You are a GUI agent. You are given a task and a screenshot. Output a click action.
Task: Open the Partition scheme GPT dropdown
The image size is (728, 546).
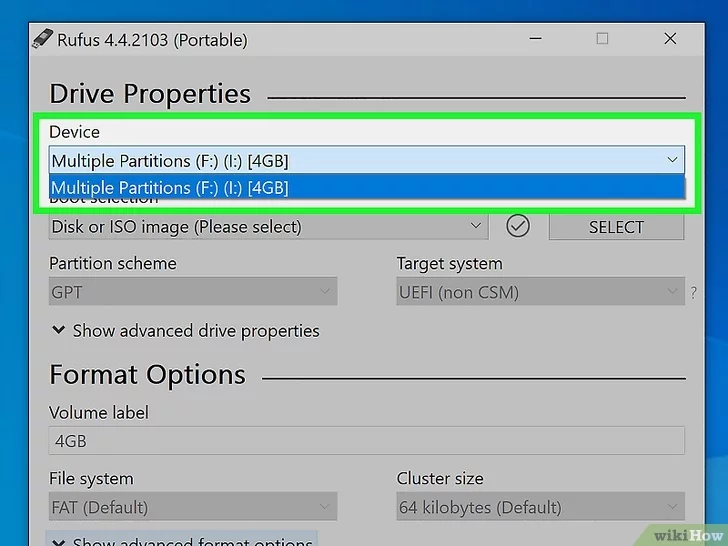(x=193, y=292)
